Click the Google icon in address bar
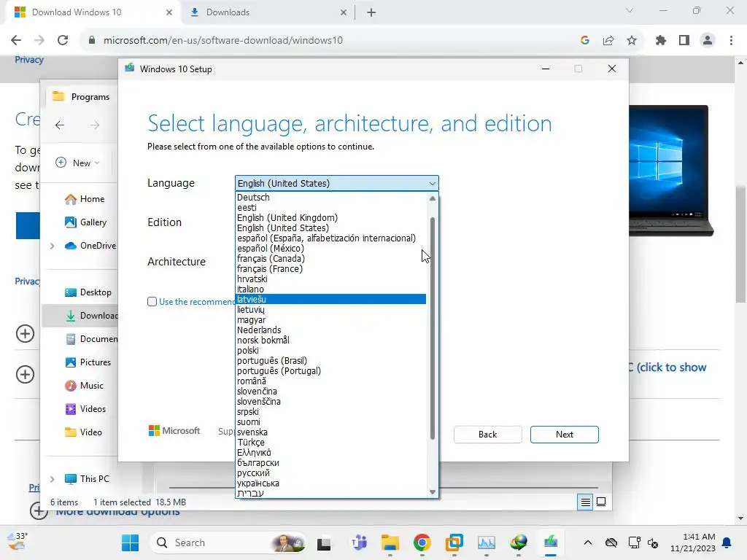The width and height of the screenshot is (747, 560). pyautogui.click(x=585, y=41)
